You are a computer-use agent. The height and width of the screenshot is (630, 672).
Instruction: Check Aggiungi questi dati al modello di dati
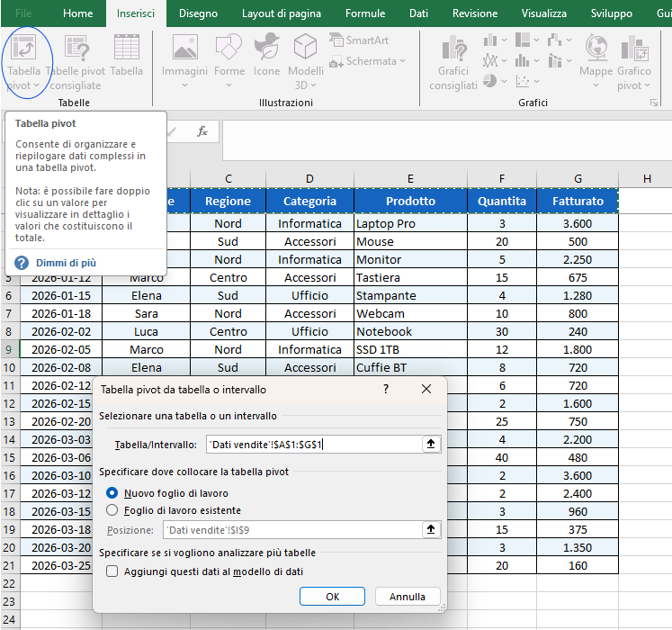112,571
